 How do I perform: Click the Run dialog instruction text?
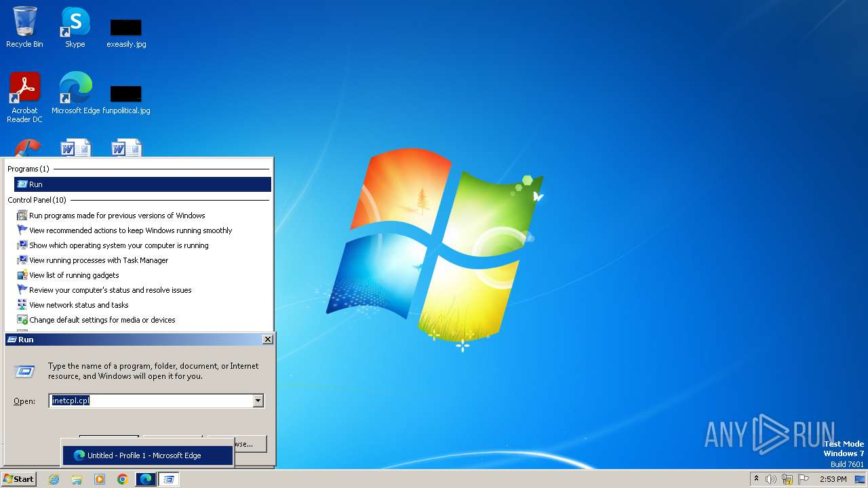pos(153,371)
